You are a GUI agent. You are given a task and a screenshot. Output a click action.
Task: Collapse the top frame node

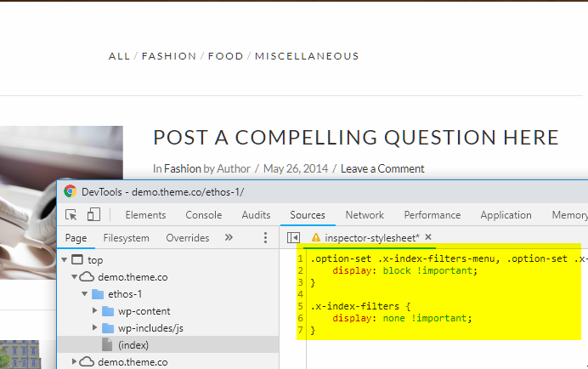pyautogui.click(x=64, y=259)
